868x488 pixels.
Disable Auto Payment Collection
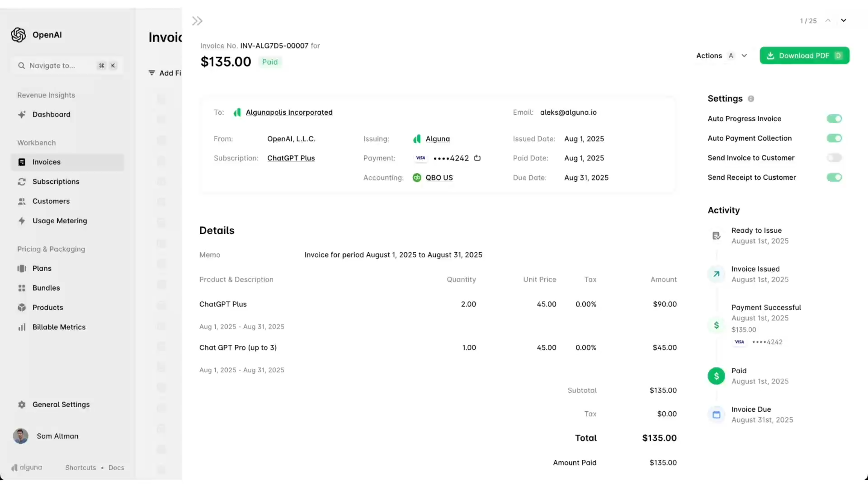pyautogui.click(x=834, y=138)
